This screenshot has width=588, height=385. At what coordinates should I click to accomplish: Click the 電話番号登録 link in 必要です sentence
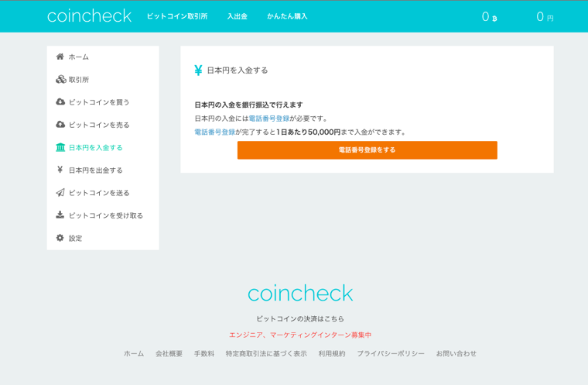269,119
